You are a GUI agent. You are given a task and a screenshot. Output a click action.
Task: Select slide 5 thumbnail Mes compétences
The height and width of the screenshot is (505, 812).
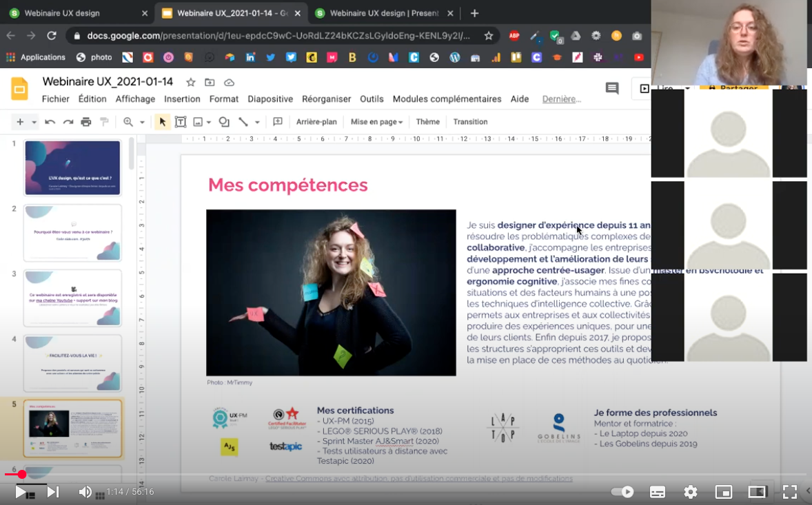click(x=72, y=429)
